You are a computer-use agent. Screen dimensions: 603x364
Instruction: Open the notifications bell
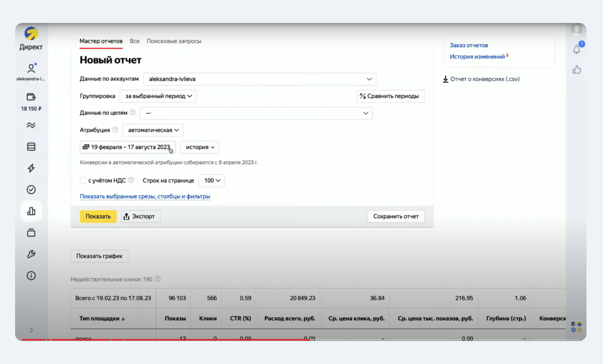(577, 49)
